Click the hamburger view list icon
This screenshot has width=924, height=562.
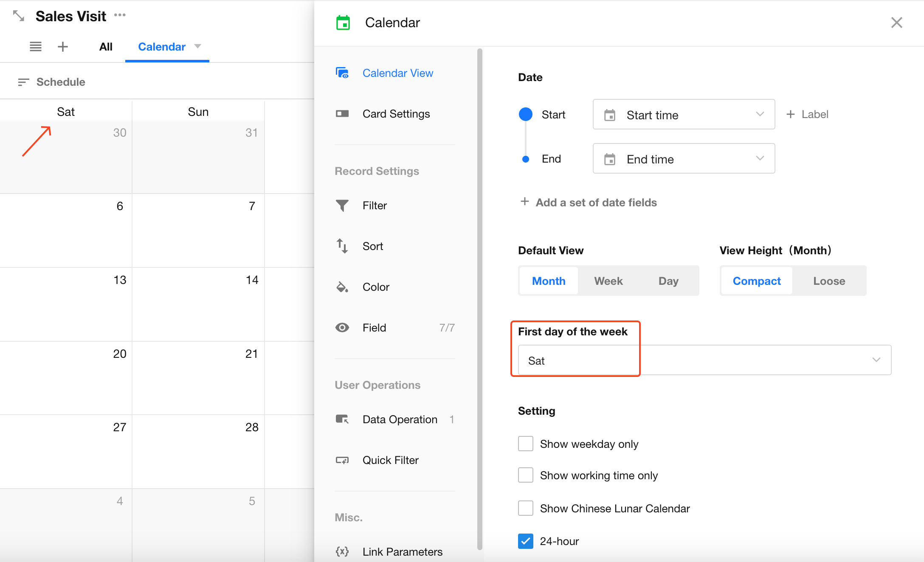36,47
